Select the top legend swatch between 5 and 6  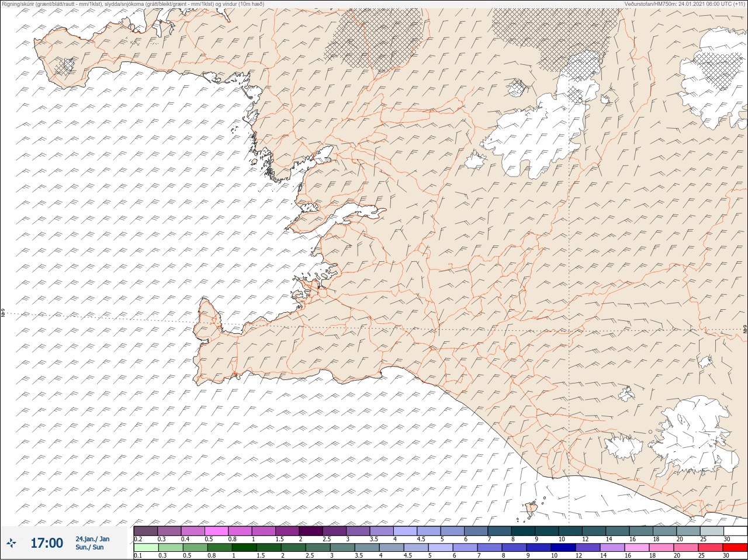coord(452,531)
